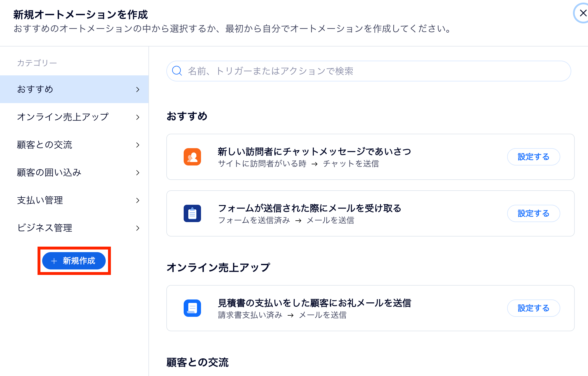Click the magnifier icon in search bar
Viewport: 588px width, 376px height.
click(177, 71)
